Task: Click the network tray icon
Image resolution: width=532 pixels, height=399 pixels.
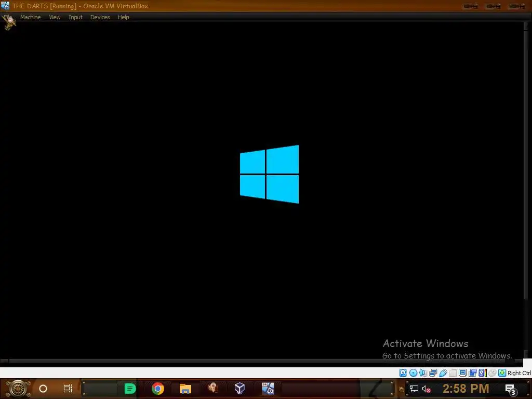Action: tap(414, 389)
